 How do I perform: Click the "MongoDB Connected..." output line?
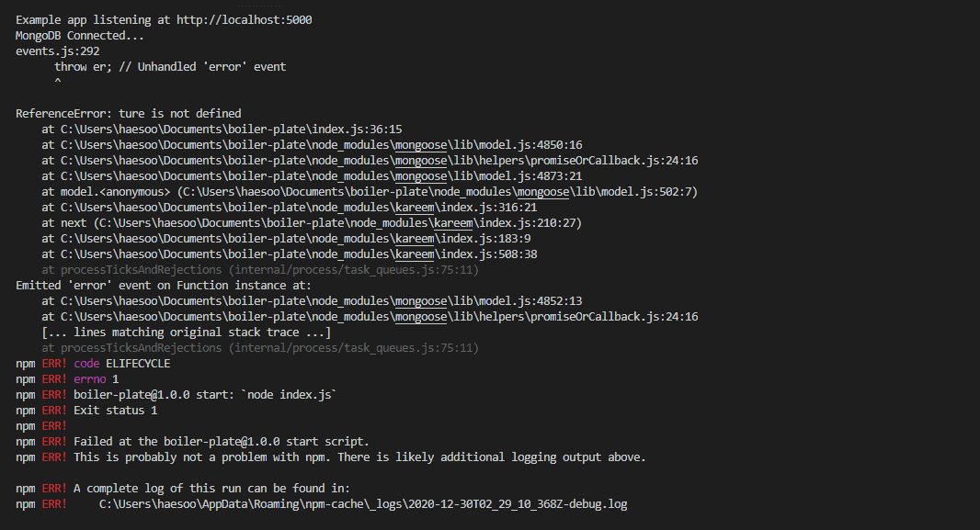point(80,35)
